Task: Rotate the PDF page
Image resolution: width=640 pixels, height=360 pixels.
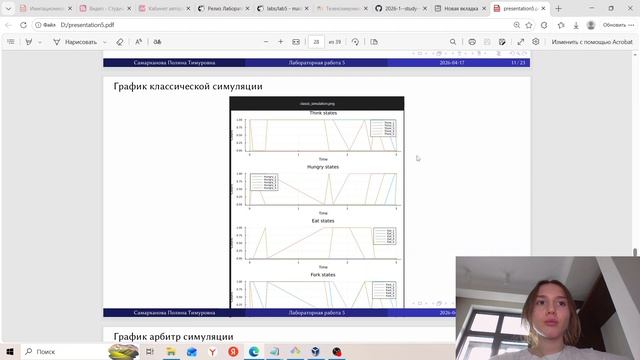Action: point(355,42)
